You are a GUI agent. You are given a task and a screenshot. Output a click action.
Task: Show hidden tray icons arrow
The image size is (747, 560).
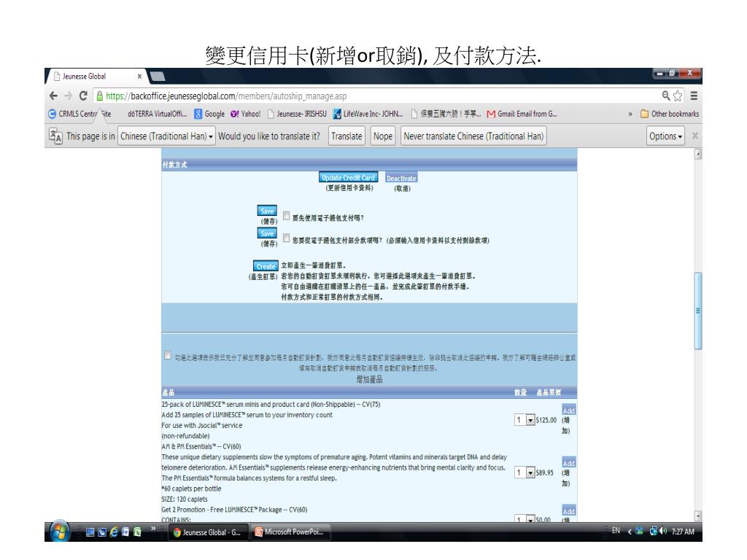629,531
